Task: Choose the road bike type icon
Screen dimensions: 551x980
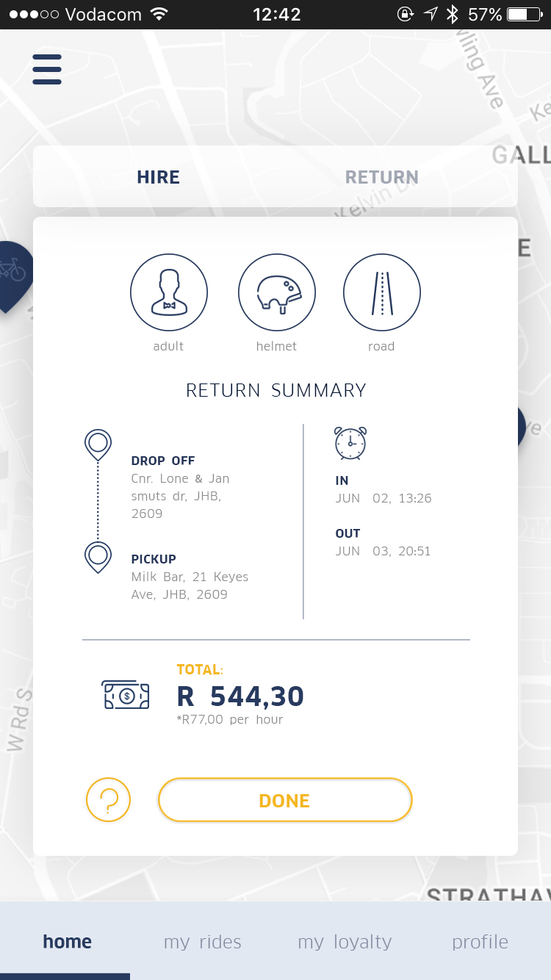Action: (382, 293)
